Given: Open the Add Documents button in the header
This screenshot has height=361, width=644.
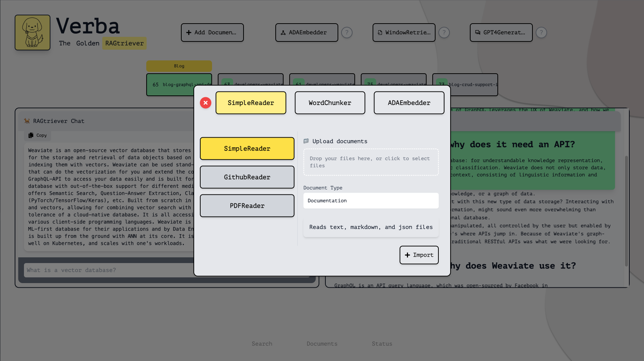Looking at the screenshot, I should pyautogui.click(x=212, y=33).
